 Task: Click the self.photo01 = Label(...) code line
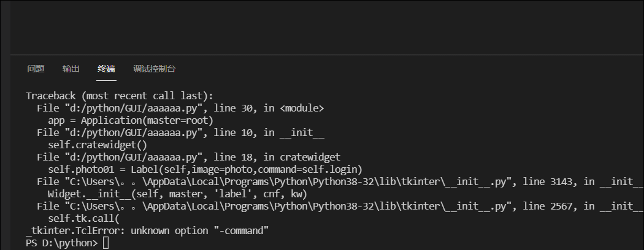pos(205,170)
